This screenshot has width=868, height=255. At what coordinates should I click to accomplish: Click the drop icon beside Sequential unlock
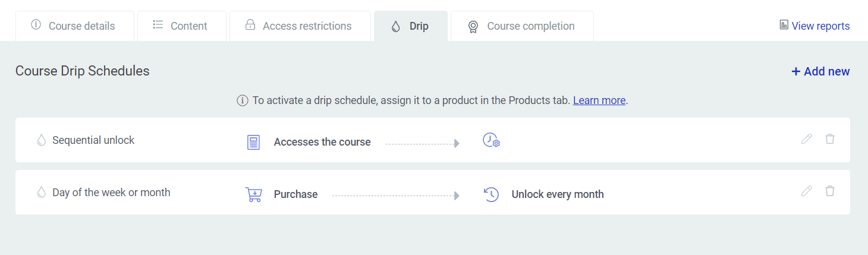click(x=41, y=140)
